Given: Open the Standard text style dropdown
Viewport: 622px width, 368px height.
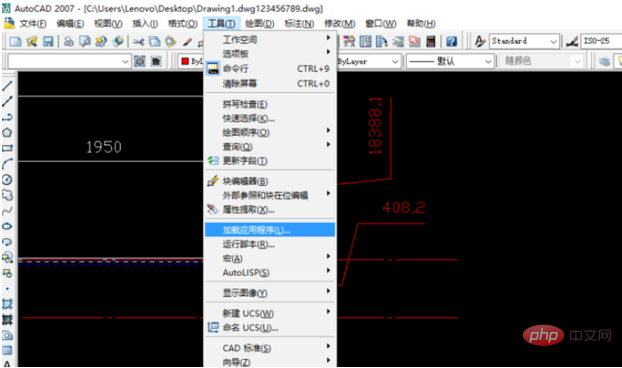Looking at the screenshot, I should tap(524, 41).
